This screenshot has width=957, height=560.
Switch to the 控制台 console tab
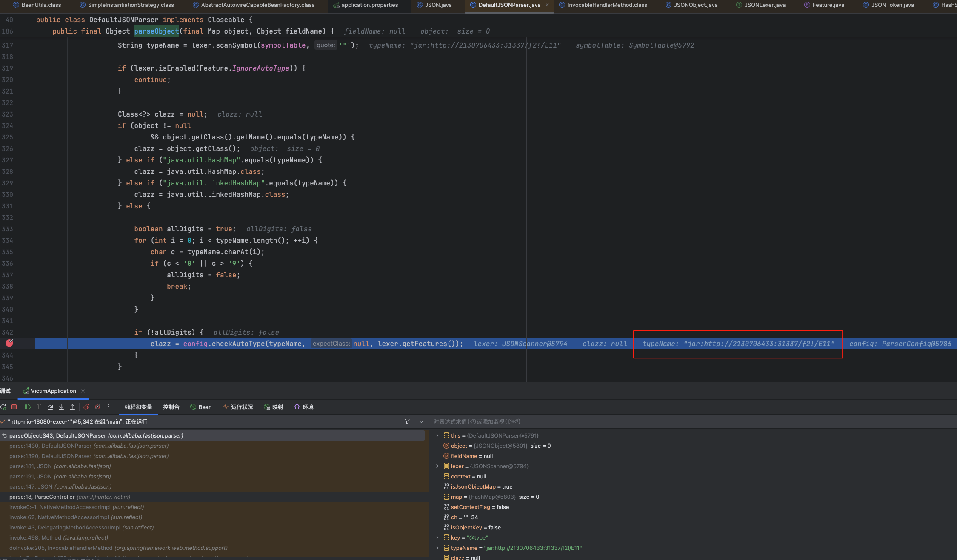pos(171,407)
